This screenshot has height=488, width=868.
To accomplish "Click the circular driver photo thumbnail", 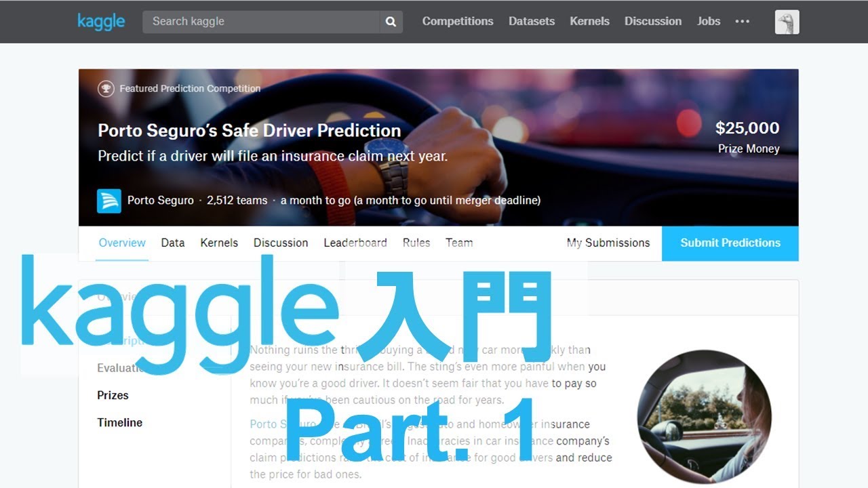I will (x=705, y=417).
